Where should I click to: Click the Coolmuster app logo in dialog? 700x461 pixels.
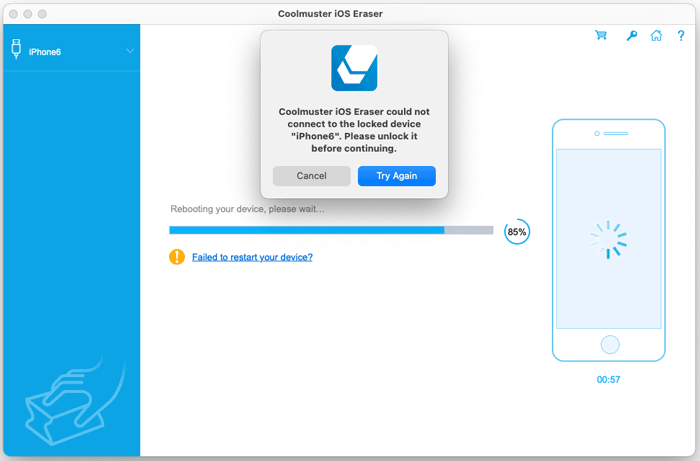coord(354,68)
